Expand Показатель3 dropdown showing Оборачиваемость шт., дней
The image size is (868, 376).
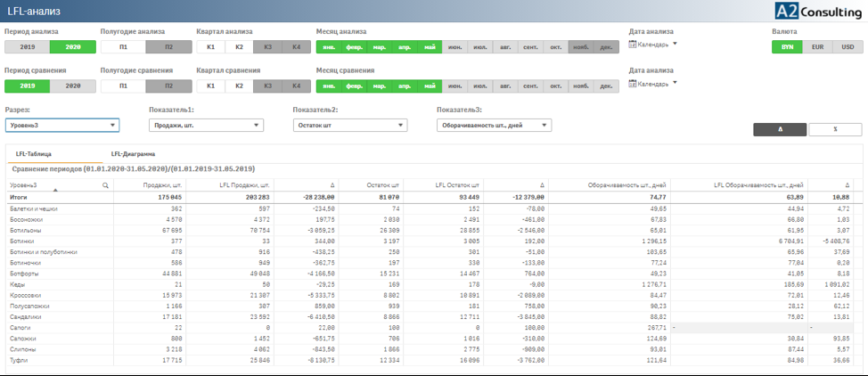pos(494,125)
